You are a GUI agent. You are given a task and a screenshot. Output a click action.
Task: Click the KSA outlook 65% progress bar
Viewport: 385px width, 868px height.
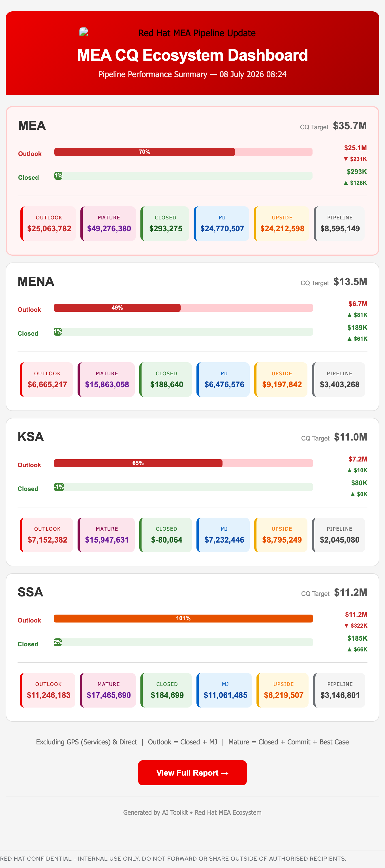(x=183, y=463)
